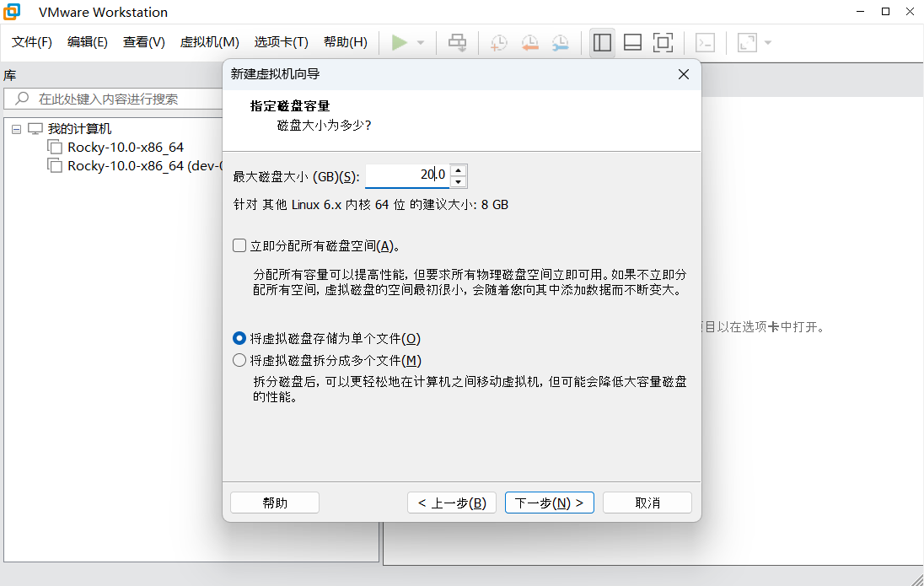The height and width of the screenshot is (586, 924).
Task: Close the 新建虚拟机向导 dialog
Action: coord(684,74)
